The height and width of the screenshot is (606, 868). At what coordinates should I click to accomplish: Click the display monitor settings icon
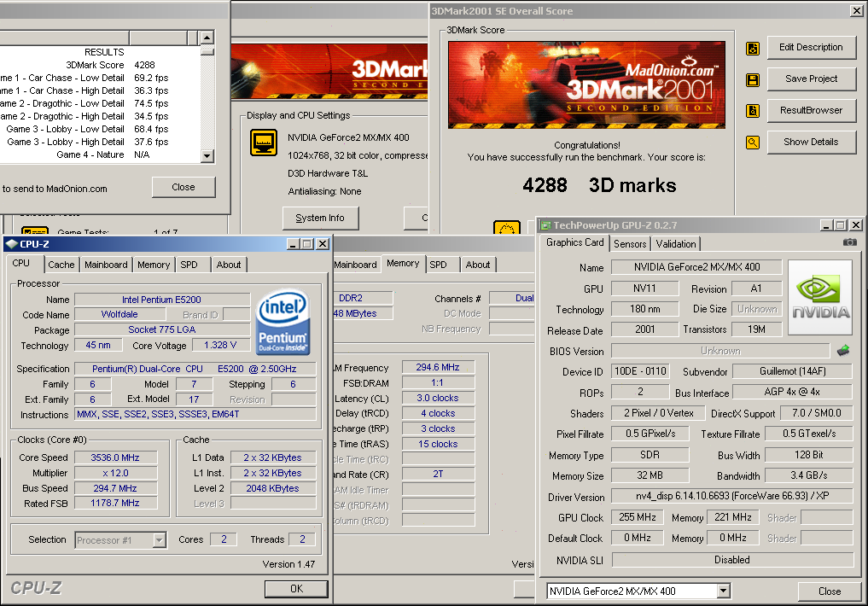coord(264,143)
